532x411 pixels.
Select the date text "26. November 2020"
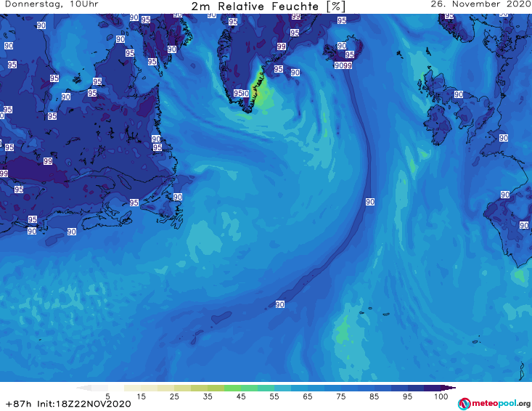click(480, 4)
